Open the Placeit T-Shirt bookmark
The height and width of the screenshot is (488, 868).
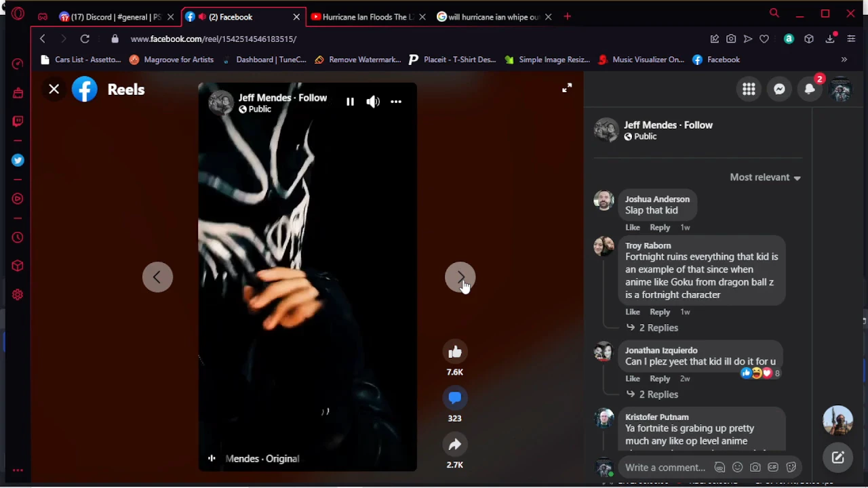pos(452,60)
